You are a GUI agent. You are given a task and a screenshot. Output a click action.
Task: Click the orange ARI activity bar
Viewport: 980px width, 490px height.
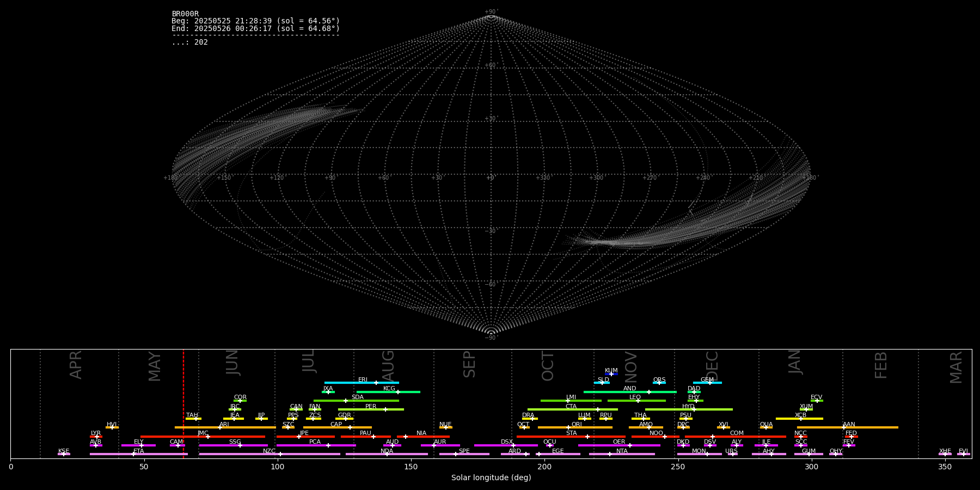pyautogui.click(x=225, y=427)
